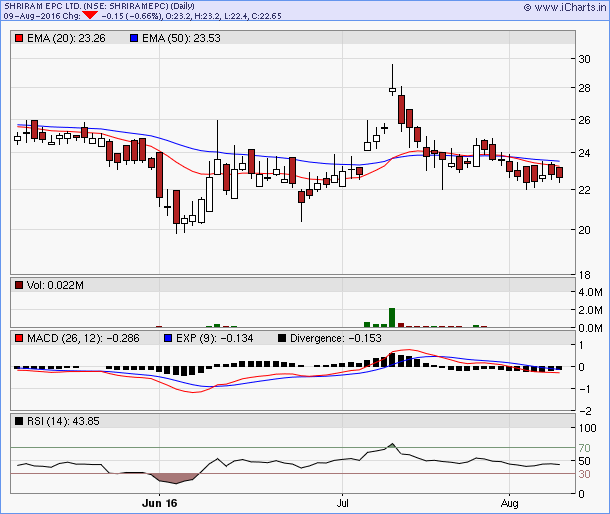
Task: Click the price axis label 26
Action: [x=584, y=120]
